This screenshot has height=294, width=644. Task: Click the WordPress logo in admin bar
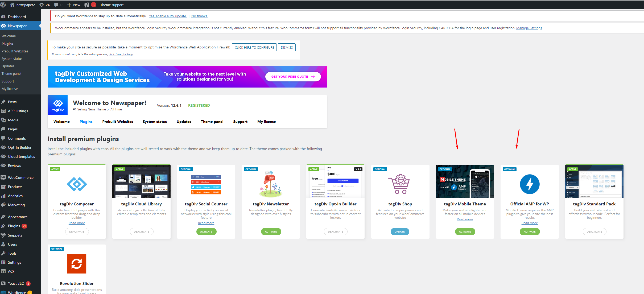[3, 5]
